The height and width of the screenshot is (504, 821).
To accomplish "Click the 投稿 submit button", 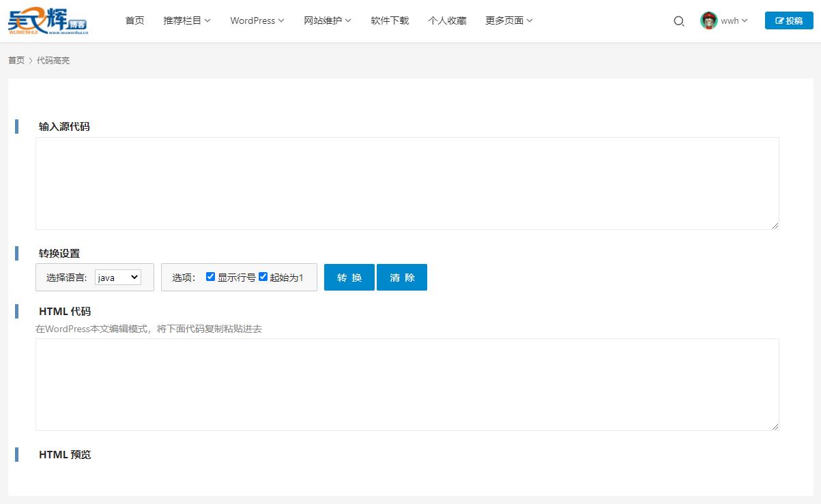I will tap(788, 20).
